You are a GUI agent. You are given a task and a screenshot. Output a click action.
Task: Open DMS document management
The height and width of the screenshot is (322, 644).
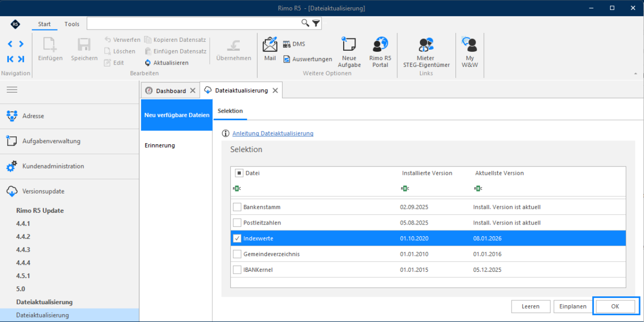(294, 44)
